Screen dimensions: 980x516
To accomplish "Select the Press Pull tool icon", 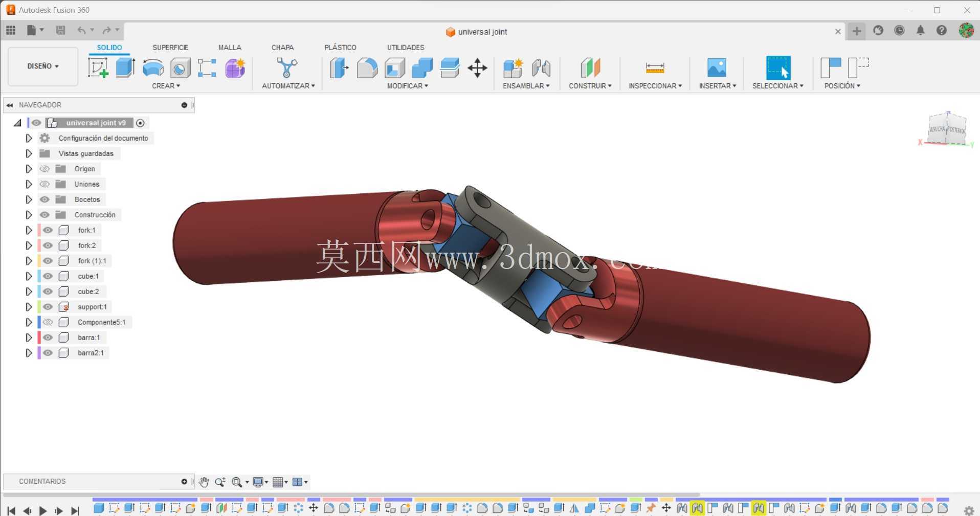I will coord(339,68).
